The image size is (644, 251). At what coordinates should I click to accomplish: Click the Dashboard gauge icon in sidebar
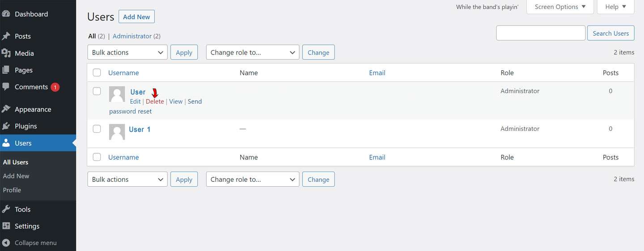(6, 14)
